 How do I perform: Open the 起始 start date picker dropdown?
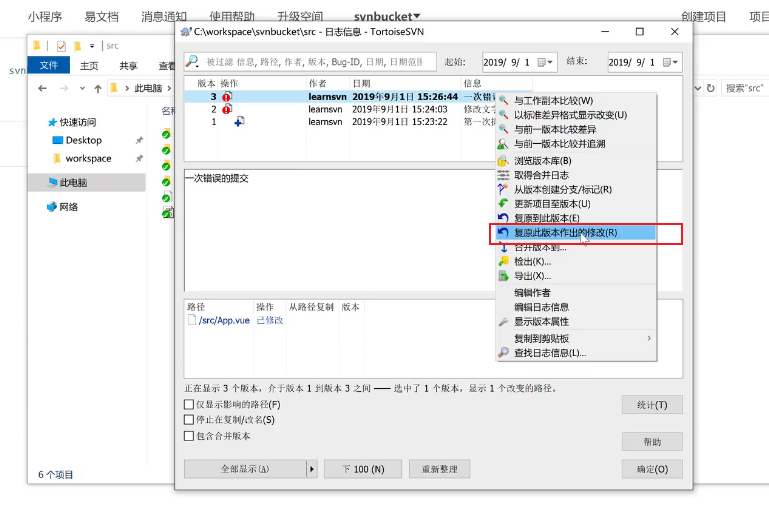pos(545,62)
